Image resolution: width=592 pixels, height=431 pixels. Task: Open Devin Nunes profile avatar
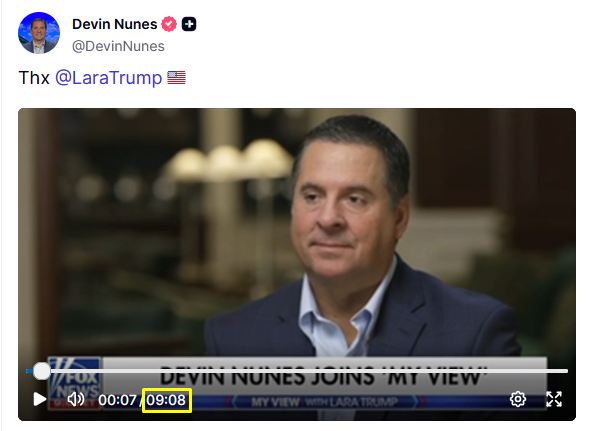39,33
